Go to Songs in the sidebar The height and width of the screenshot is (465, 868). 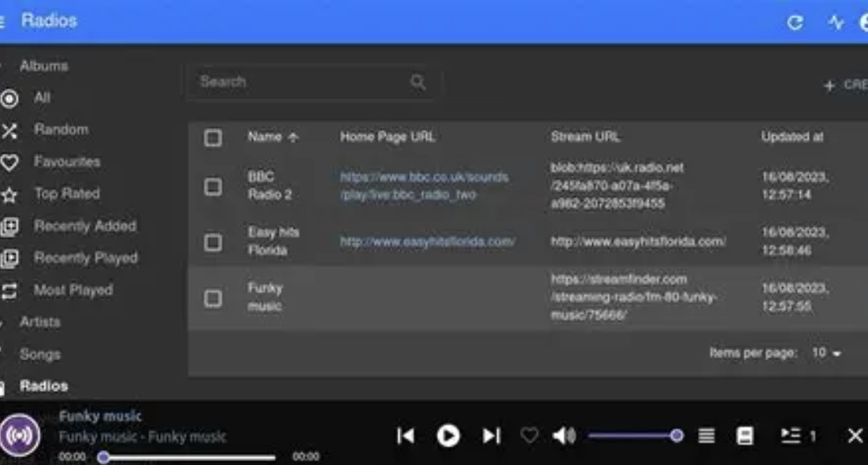point(40,354)
